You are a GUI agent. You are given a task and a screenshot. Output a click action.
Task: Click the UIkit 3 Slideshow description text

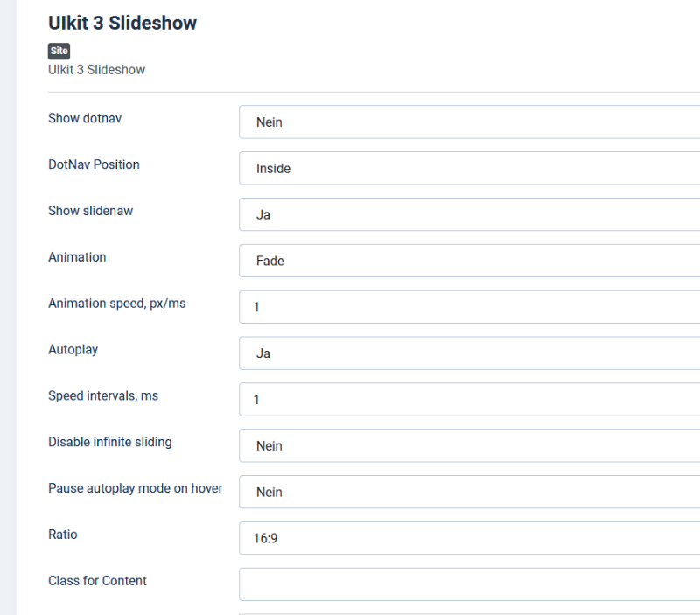pyautogui.click(x=97, y=70)
